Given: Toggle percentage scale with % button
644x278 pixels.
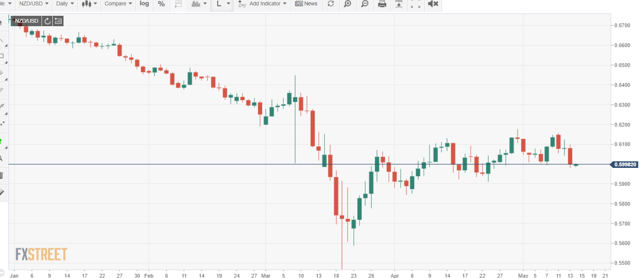Looking at the screenshot, I should pos(161,4).
